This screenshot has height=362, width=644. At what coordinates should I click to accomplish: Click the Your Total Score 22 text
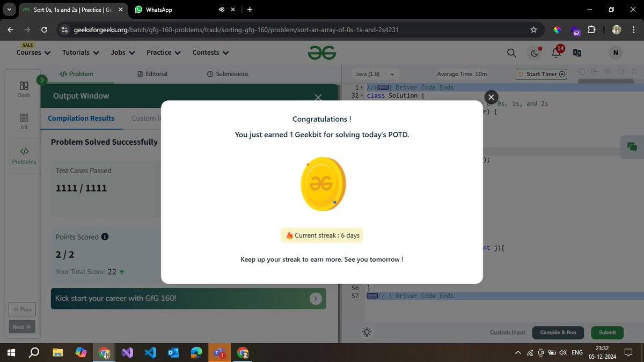coord(90,271)
